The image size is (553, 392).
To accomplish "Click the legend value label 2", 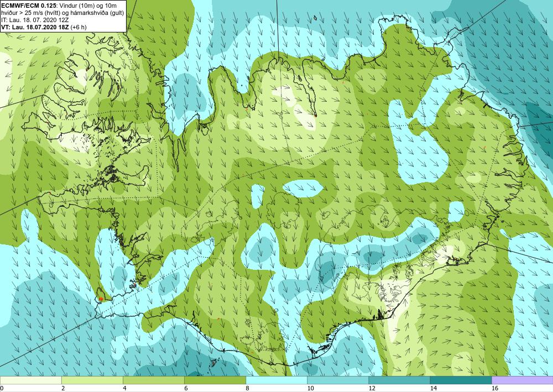I will [63, 388].
